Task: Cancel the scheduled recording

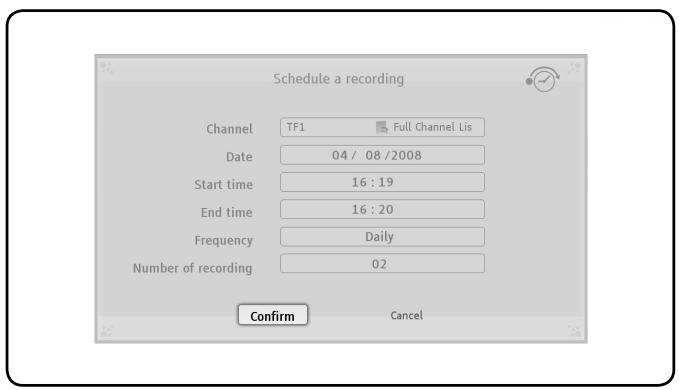Action: coord(406,316)
